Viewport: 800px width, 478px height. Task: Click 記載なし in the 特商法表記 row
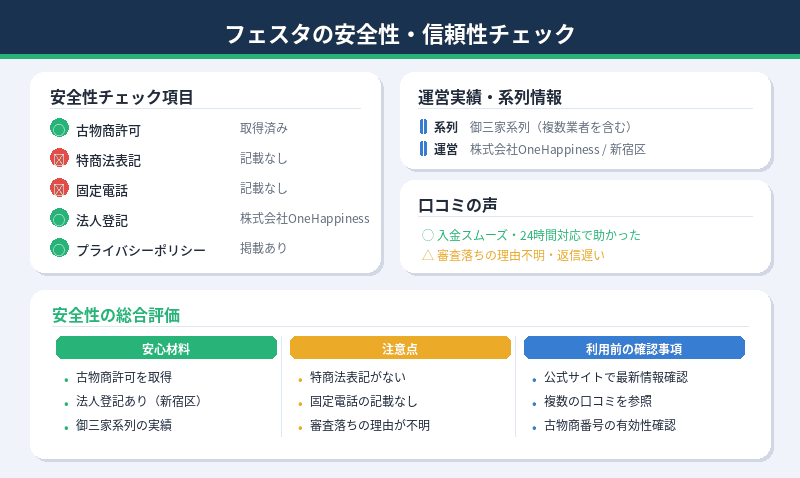(264, 158)
